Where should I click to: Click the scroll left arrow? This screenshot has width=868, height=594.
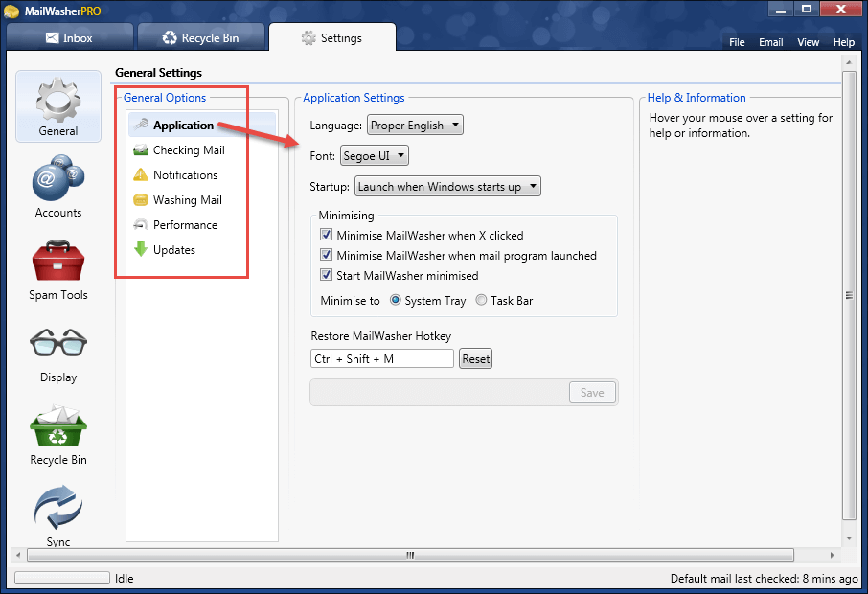pyautogui.click(x=18, y=555)
